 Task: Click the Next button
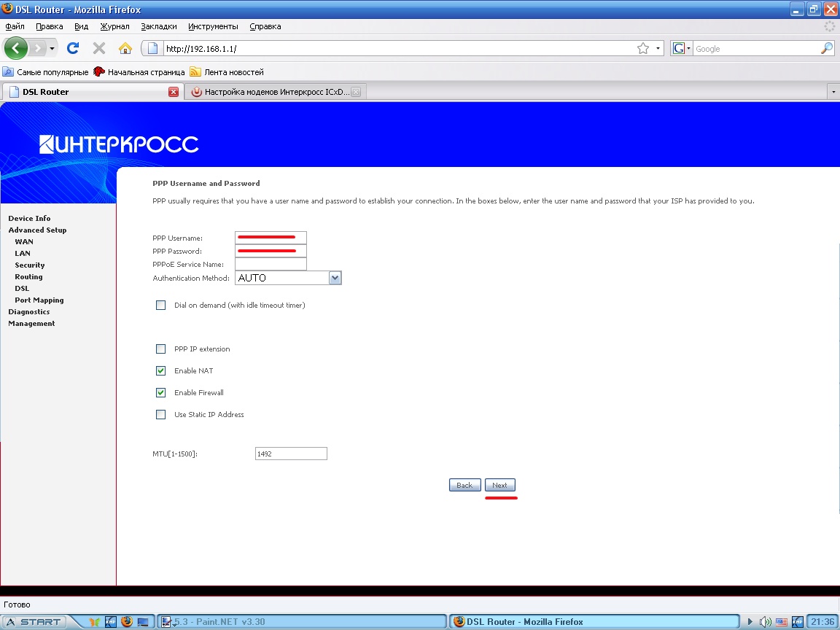point(499,486)
